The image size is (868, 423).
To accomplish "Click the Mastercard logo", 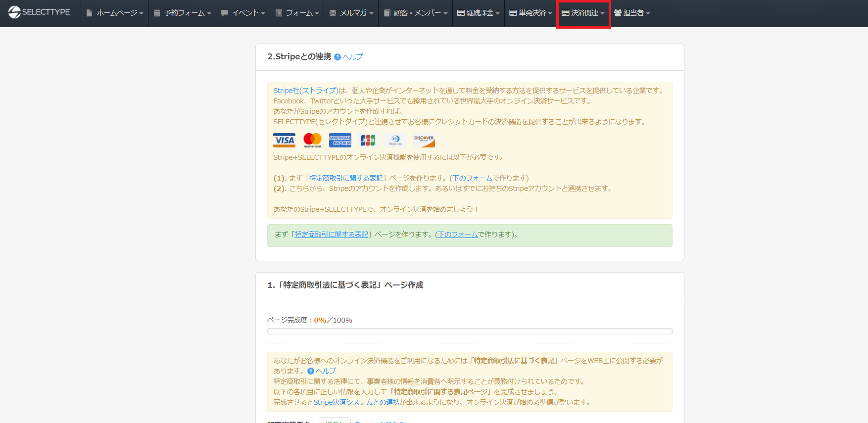I will 312,140.
